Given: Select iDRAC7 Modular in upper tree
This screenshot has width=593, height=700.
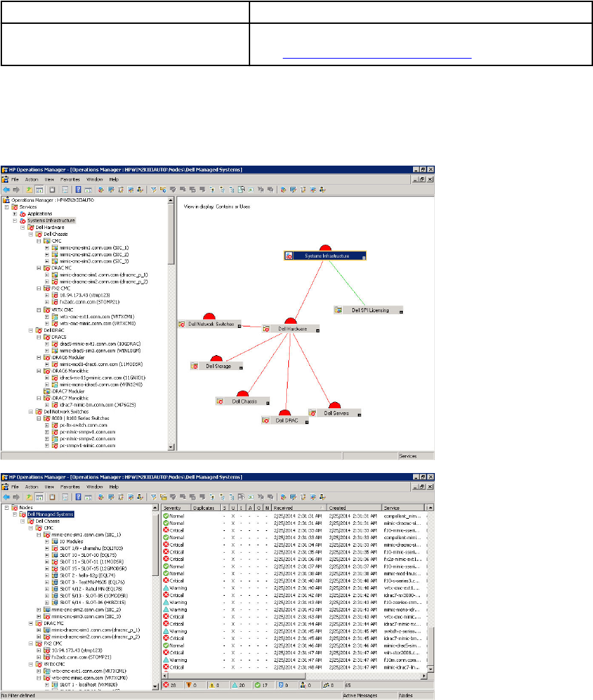Looking at the screenshot, I should click(68, 391).
